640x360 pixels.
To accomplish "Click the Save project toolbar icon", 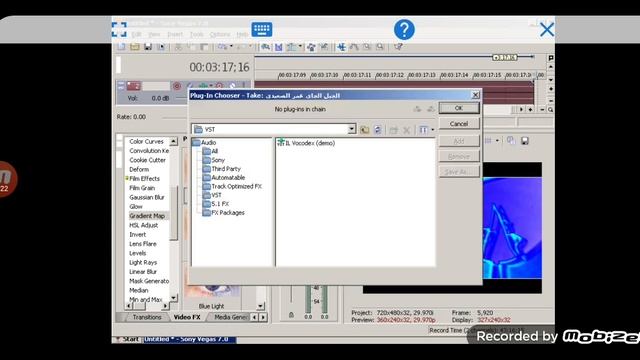I will [148, 47].
